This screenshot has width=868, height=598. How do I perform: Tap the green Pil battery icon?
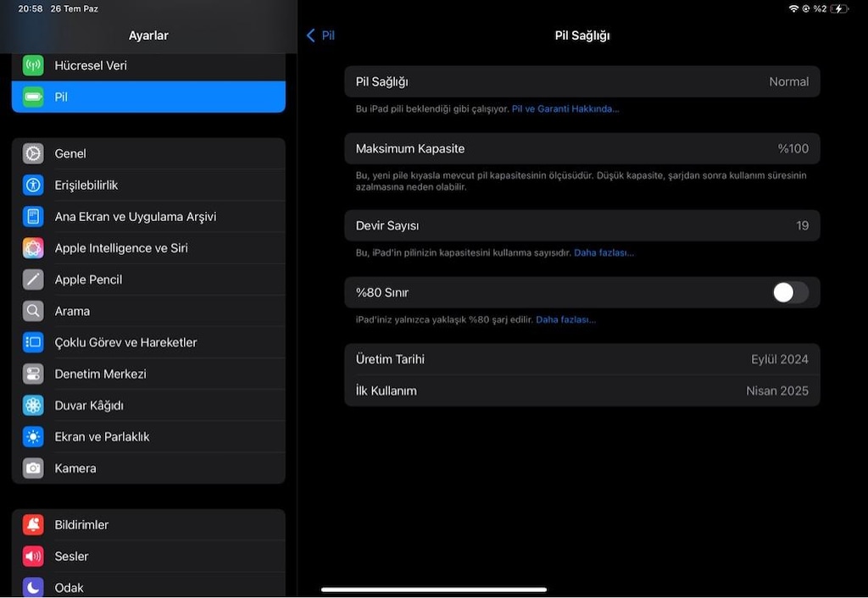tap(33, 97)
